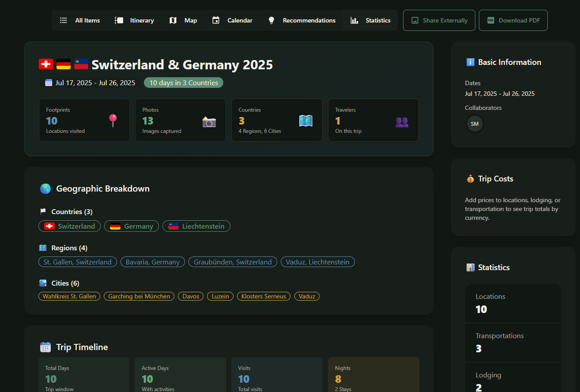
Task: Click the St. Gallen, Switzerland region chip
Action: point(78,262)
